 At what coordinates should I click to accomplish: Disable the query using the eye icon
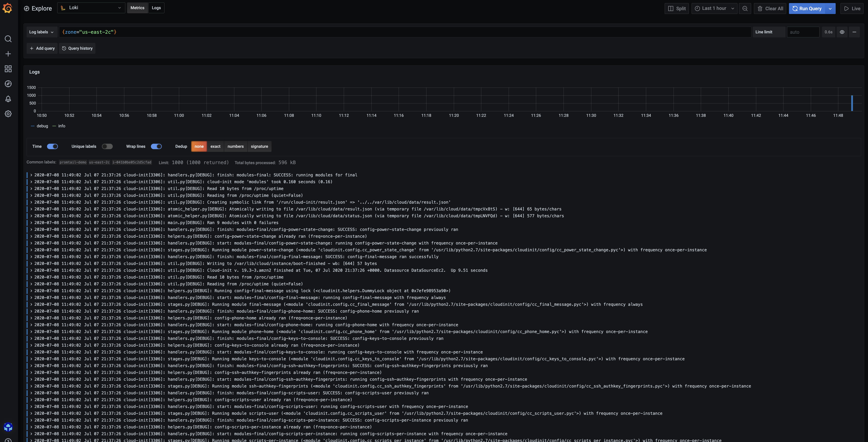842,32
